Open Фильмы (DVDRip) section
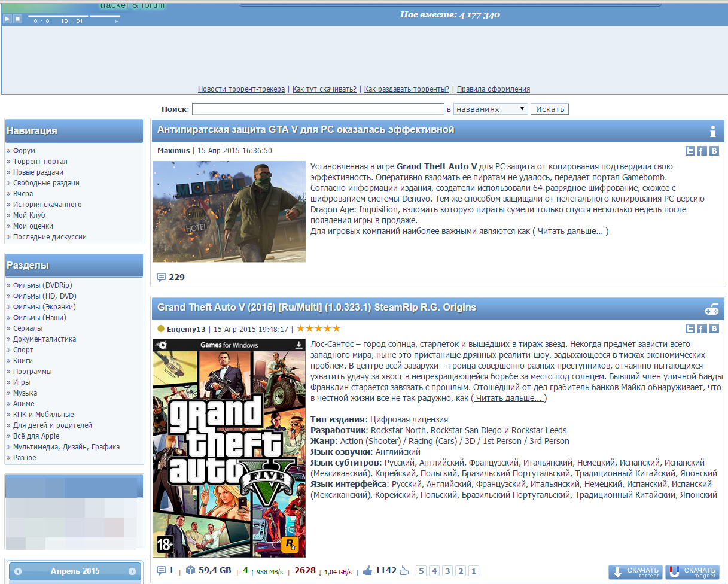Screen dimensions: 728x584 (42, 285)
